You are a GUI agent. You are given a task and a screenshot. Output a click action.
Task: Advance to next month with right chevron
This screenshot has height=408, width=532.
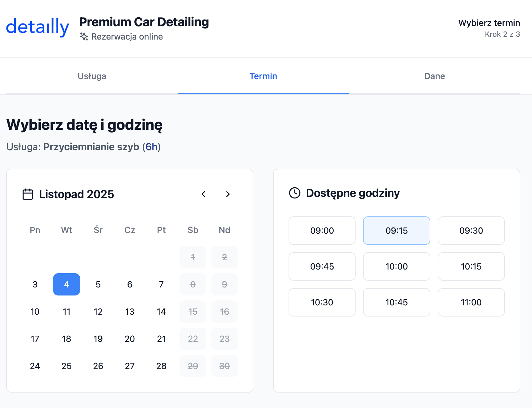coord(228,194)
